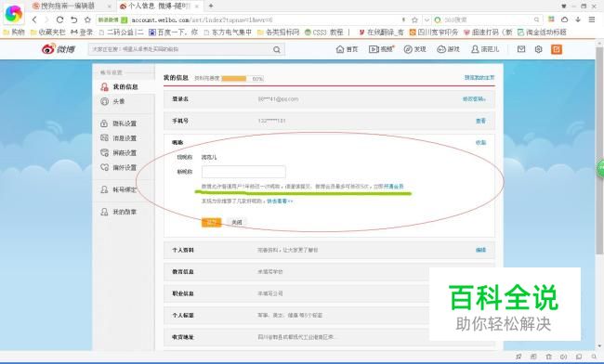Screen dimensions: 604x364
Task: Click the browser forward arrow
Action: [x=47, y=19]
